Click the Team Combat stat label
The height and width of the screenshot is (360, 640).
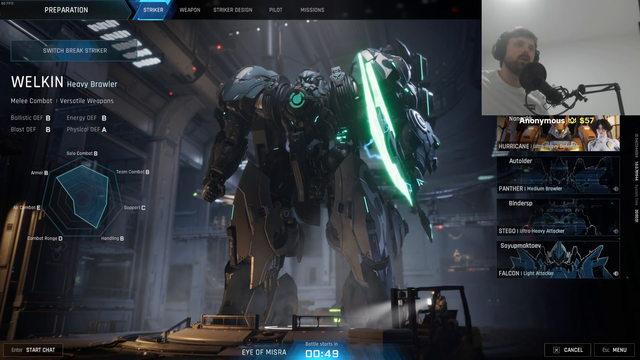click(x=133, y=172)
